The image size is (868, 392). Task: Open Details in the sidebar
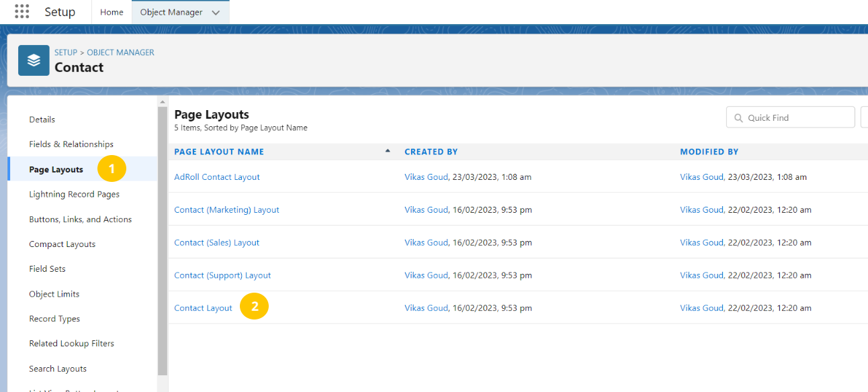click(42, 119)
